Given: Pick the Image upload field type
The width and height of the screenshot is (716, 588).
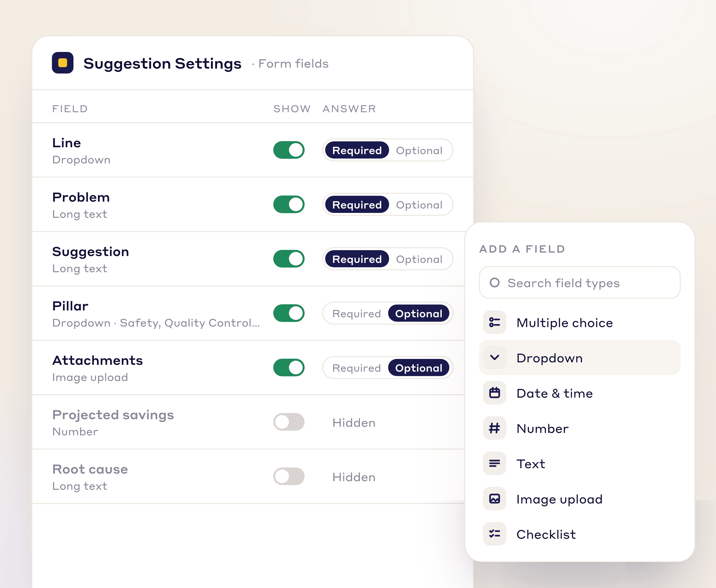Looking at the screenshot, I should pos(580,499).
